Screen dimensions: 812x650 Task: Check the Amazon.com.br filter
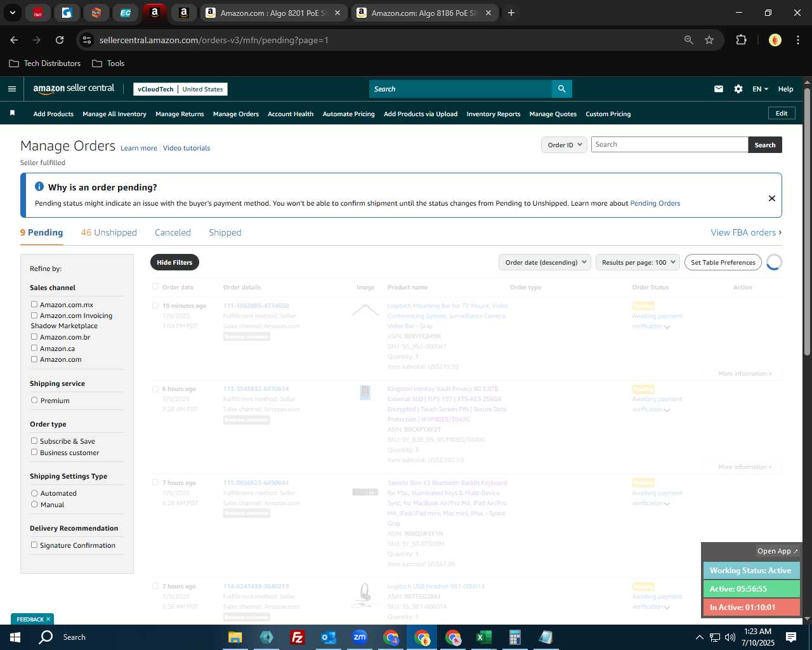tap(34, 336)
